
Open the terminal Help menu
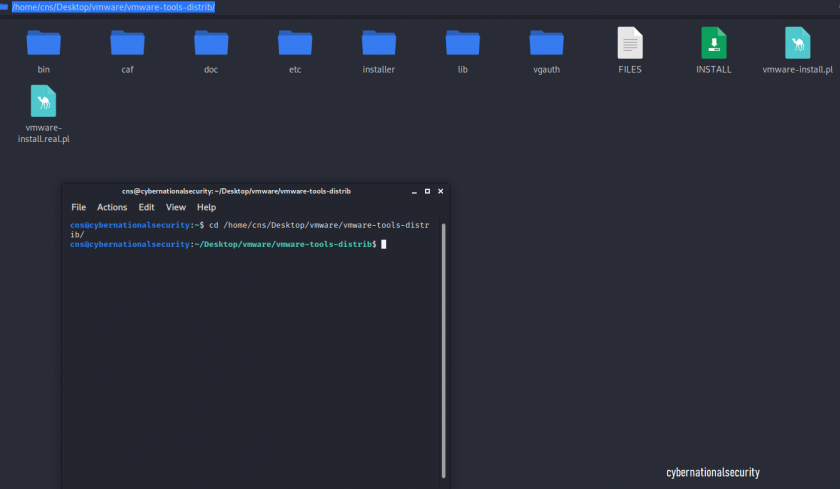click(206, 207)
